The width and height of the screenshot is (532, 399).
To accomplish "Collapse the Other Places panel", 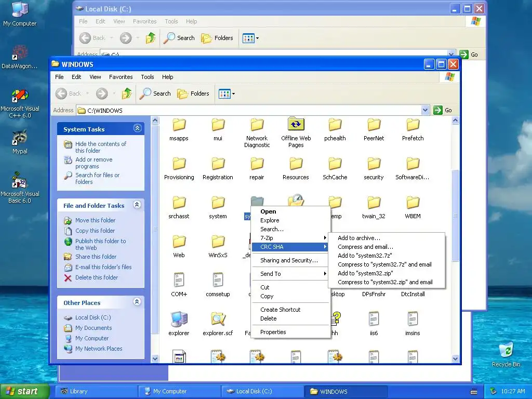I will (137, 302).
